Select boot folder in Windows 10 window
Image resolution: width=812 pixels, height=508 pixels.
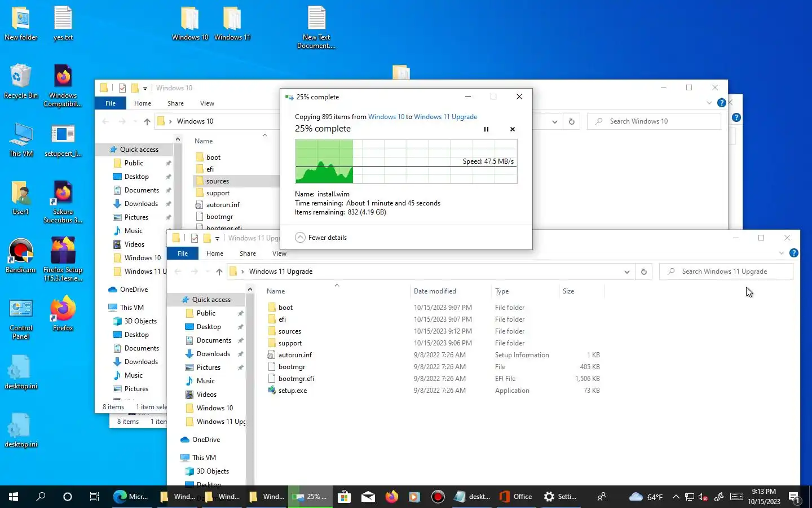(213, 157)
